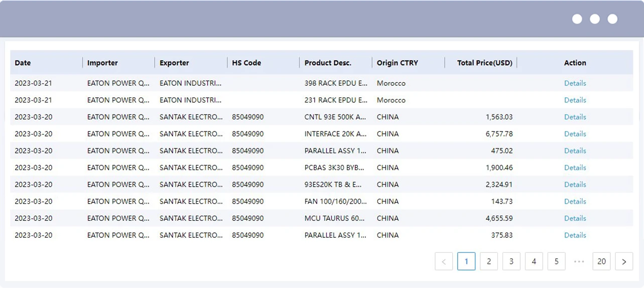Click the previous page left arrow
This screenshot has width=644, height=288.
click(x=444, y=261)
